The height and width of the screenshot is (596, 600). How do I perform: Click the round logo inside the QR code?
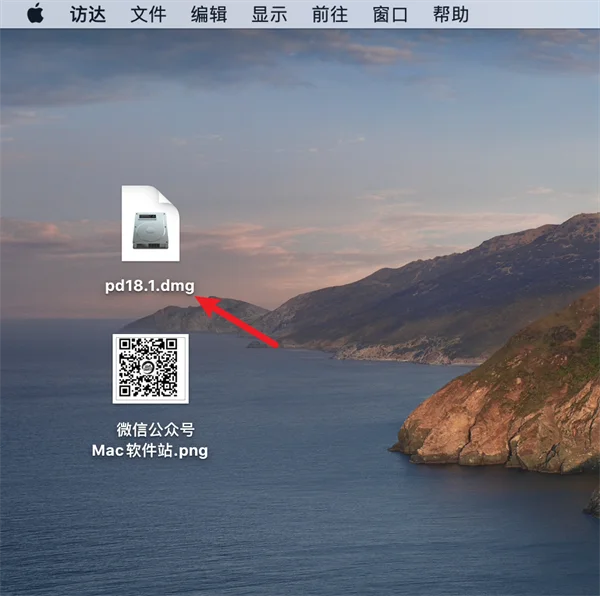[148, 368]
